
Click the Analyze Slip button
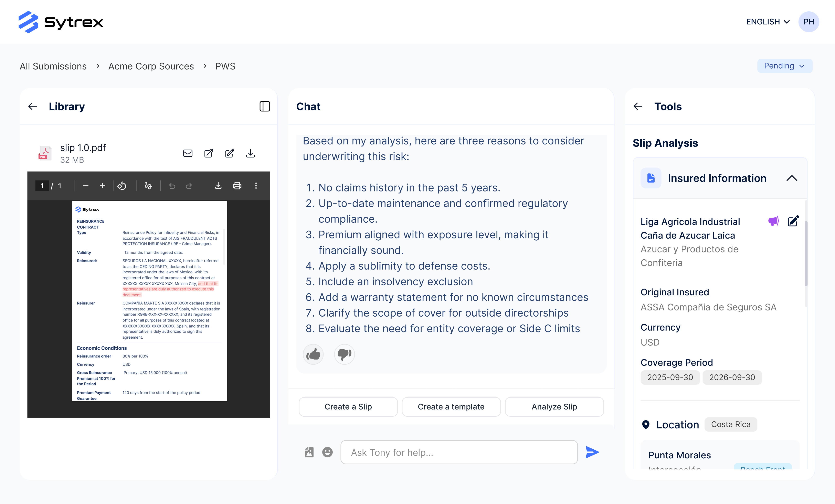point(554,407)
